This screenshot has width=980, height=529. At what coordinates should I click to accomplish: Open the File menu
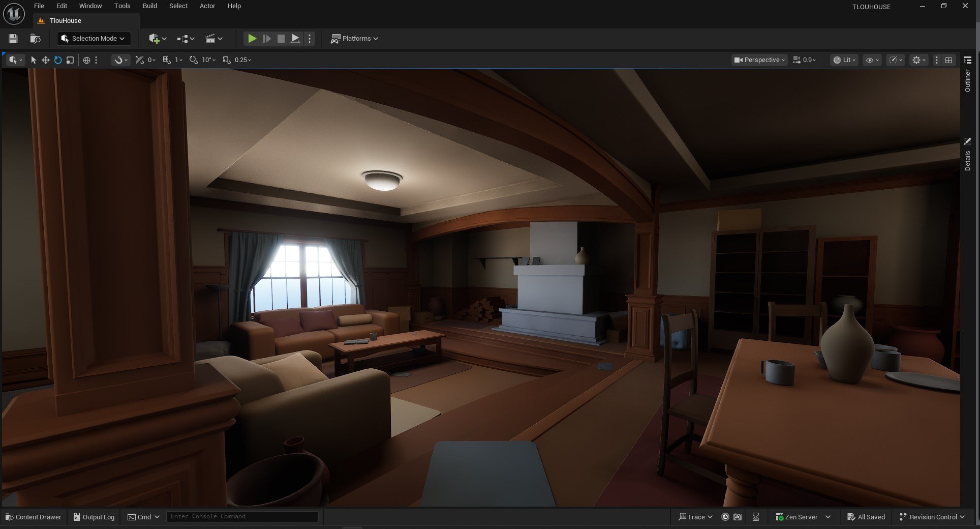click(x=39, y=6)
